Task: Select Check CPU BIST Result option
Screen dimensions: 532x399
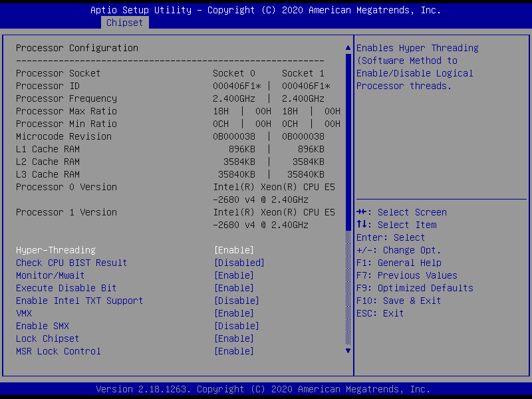Action: (x=72, y=263)
